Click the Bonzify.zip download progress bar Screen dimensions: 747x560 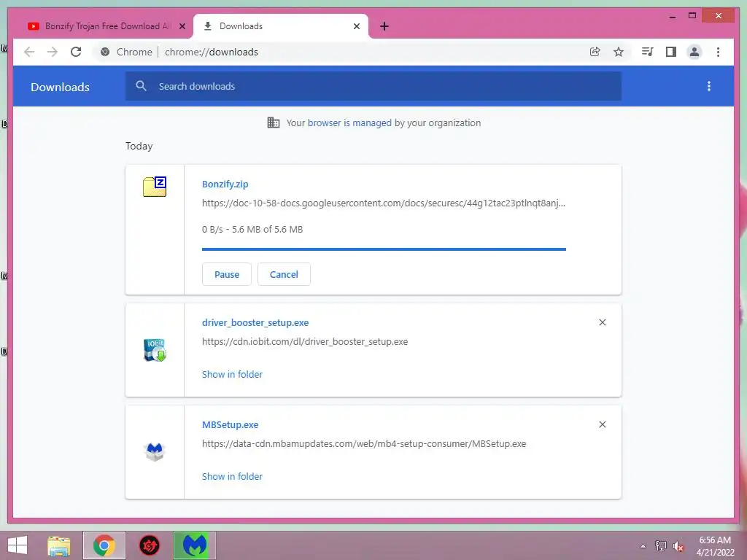tap(384, 249)
